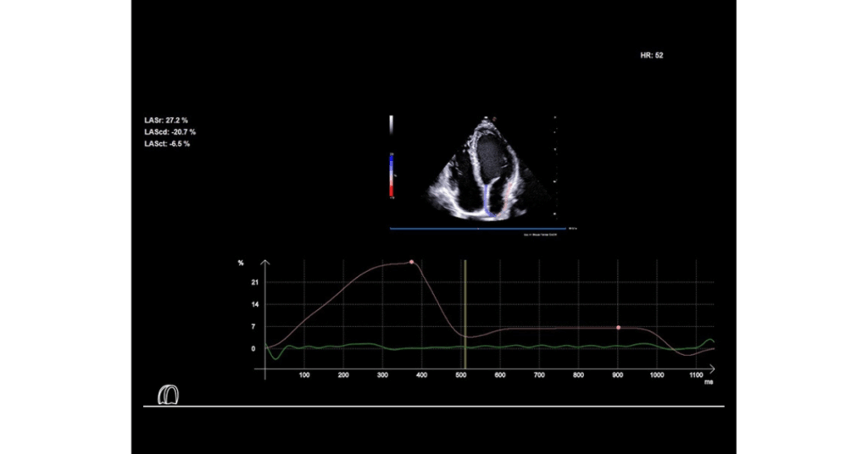Screen dimensions: 868x454
Task: Click the 21 tick label on the percent axis
Action: point(254,283)
